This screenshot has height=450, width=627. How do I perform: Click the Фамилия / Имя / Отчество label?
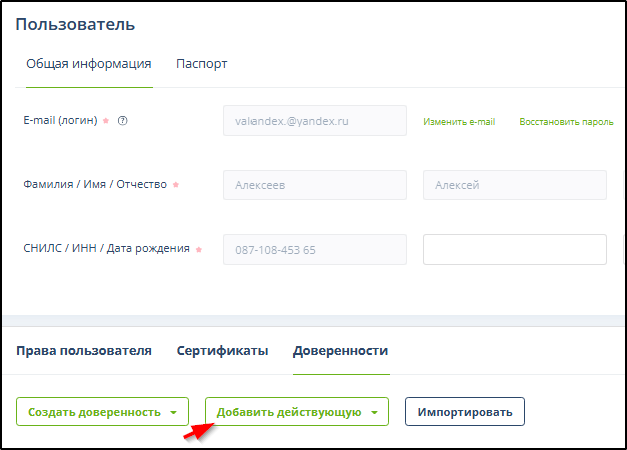tap(94, 185)
